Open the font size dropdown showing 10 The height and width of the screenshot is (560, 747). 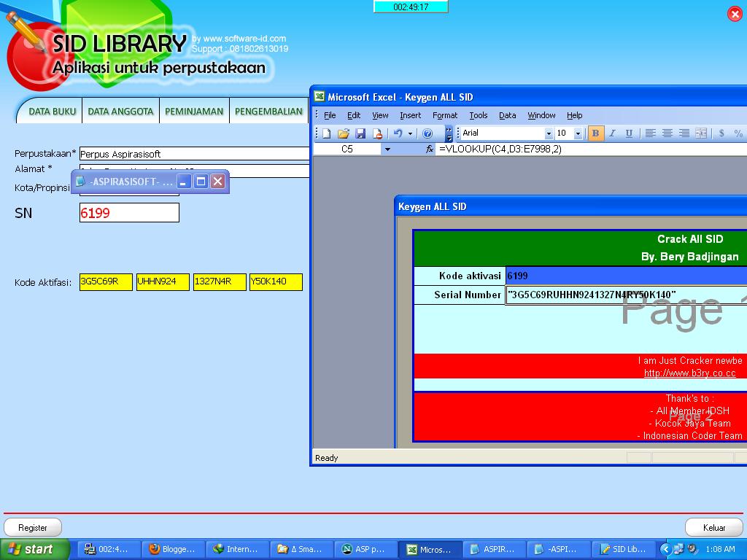(x=578, y=133)
